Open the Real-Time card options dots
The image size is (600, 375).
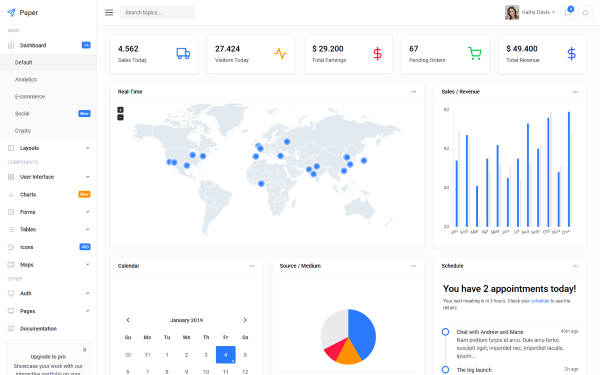[413, 92]
